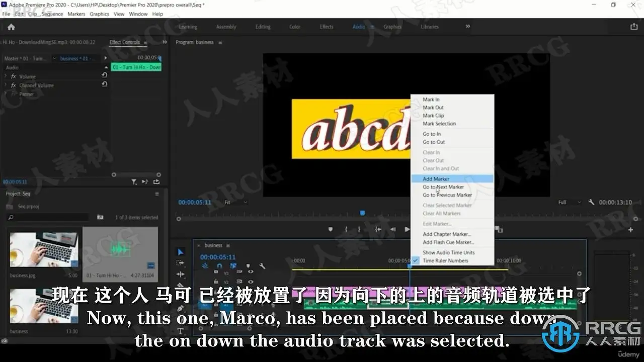The height and width of the screenshot is (362, 644).
Task: Select the Track Select Forward tool
Action: [181, 263]
